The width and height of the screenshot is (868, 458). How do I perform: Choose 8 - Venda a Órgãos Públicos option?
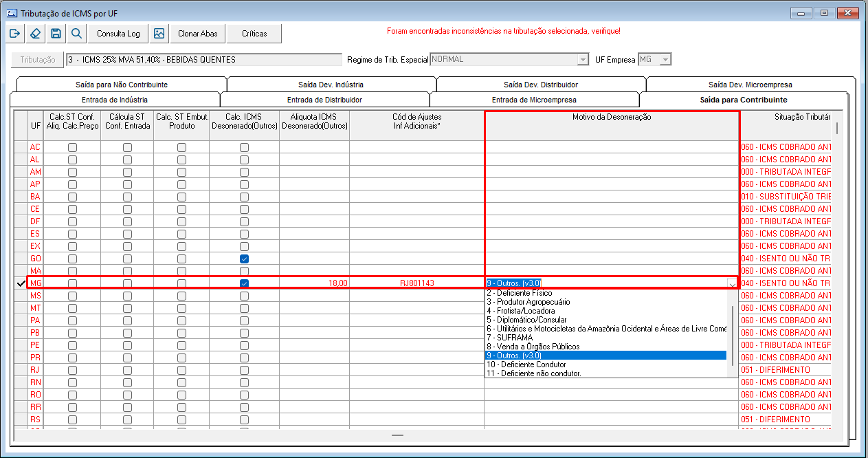tap(606, 347)
